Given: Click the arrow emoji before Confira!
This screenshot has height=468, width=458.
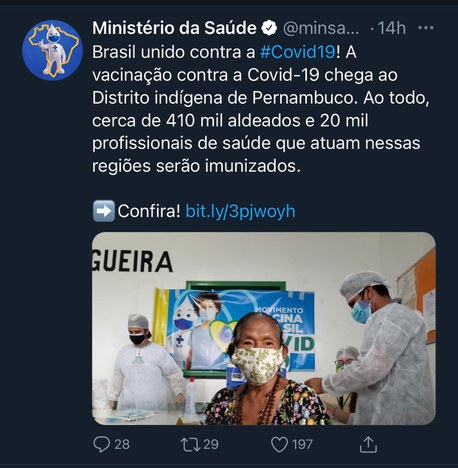Looking at the screenshot, I should 104,211.
